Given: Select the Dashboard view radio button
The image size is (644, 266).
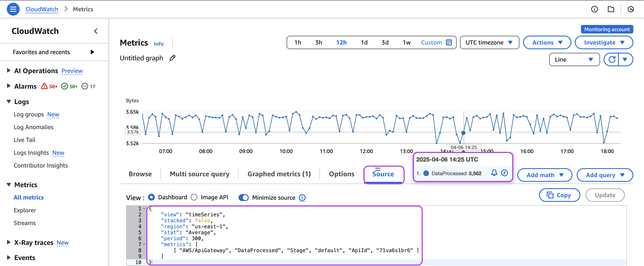Looking at the screenshot, I should pyautogui.click(x=151, y=197).
